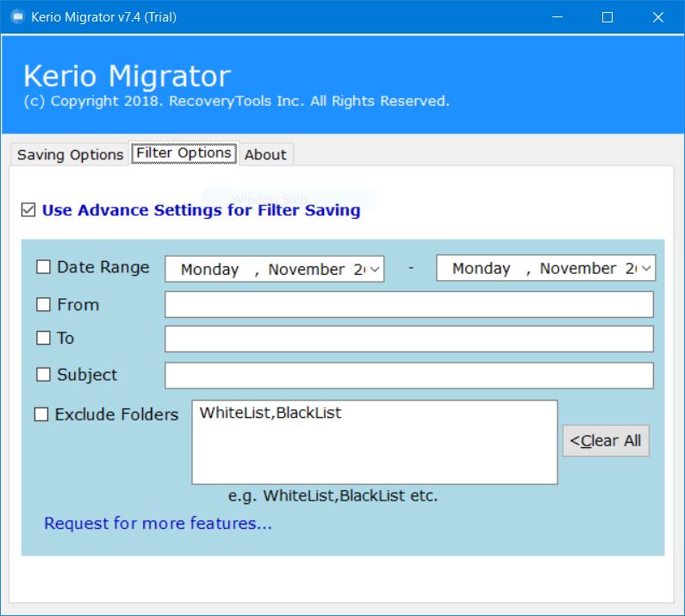Enable the Date Range checkbox

pyautogui.click(x=43, y=267)
